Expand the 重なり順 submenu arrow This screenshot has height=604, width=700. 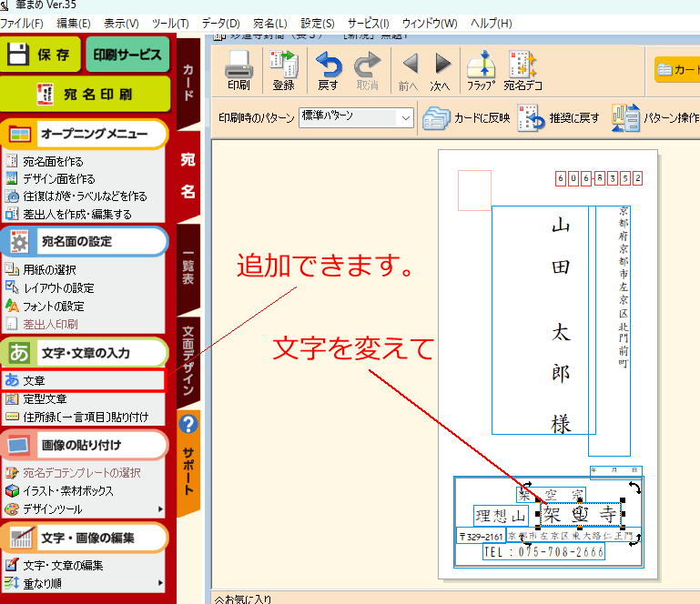tap(161, 582)
